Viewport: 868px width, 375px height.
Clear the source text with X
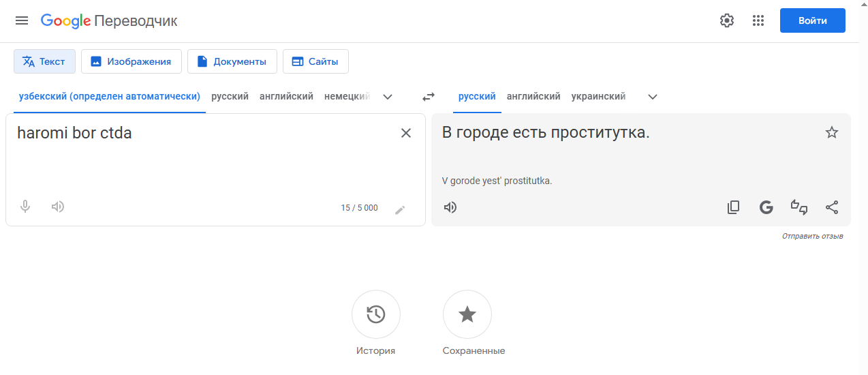click(406, 133)
